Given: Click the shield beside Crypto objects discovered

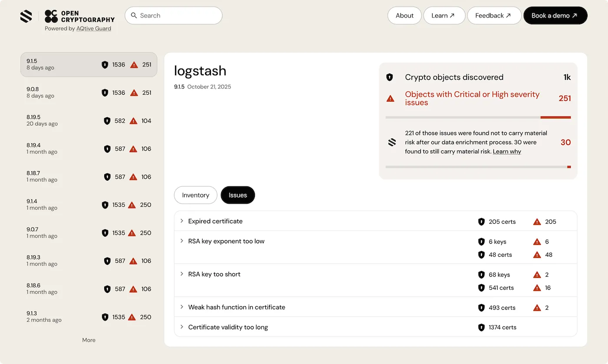Looking at the screenshot, I should (x=390, y=77).
